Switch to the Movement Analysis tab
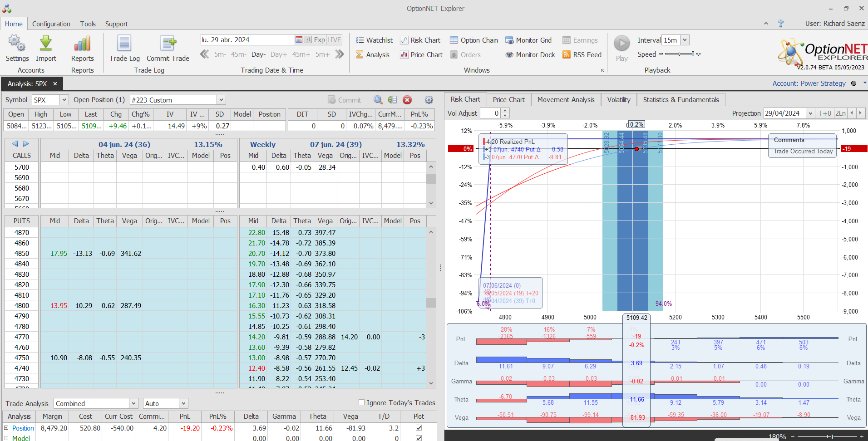This screenshot has height=441, width=868. 566,100
